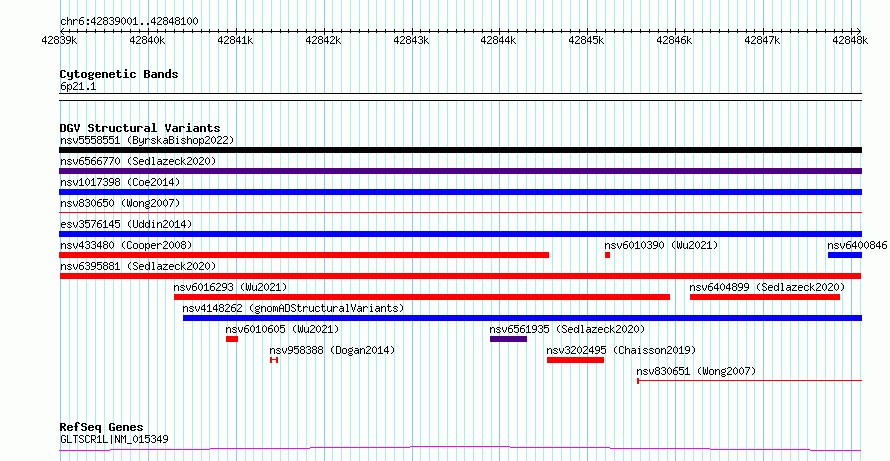The height and width of the screenshot is (461, 890).
Task: Select tiny red nsv958388 marker
Action: tap(274, 360)
